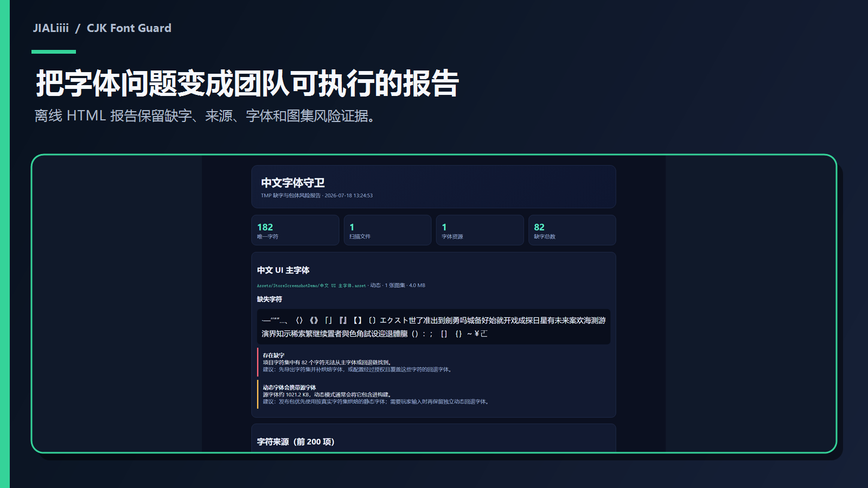The width and height of the screenshot is (868, 488).
Task: Click the 字符来源(前 200 项)heading
Action: (x=296, y=442)
